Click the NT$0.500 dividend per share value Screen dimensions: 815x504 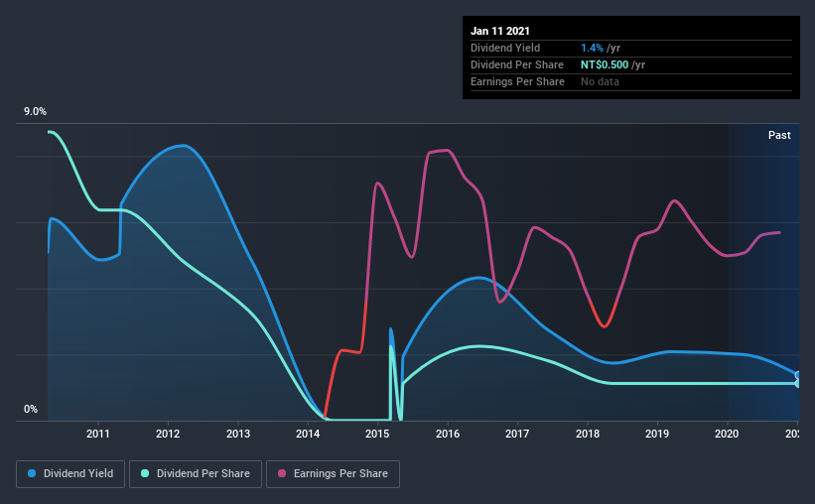click(x=605, y=64)
